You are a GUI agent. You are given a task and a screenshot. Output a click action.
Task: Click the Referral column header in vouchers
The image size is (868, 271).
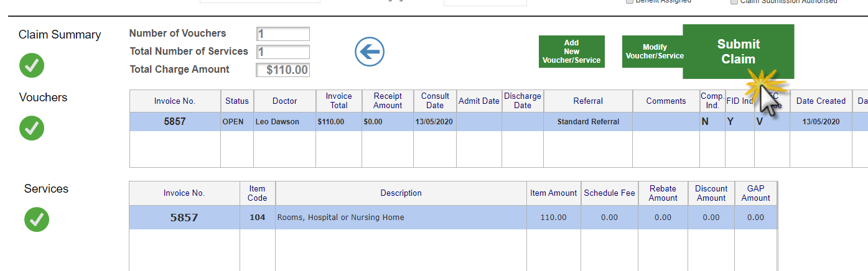tap(588, 101)
